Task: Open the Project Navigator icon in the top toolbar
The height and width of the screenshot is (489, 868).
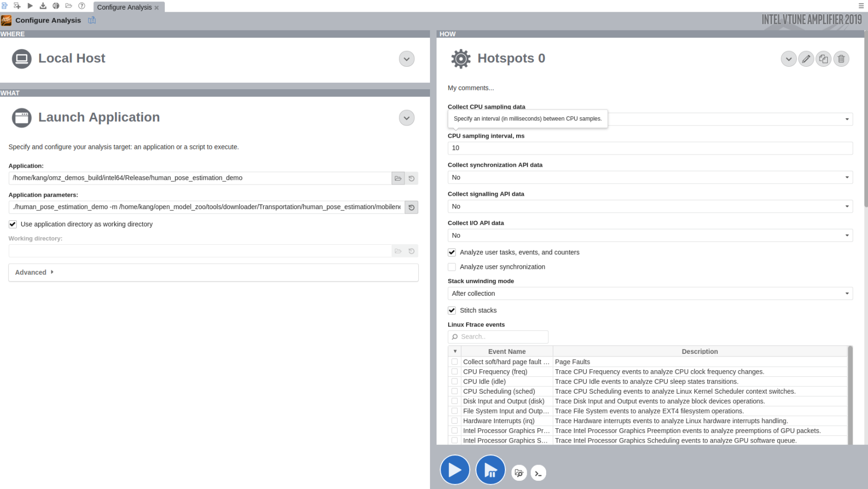Action: [x=5, y=6]
